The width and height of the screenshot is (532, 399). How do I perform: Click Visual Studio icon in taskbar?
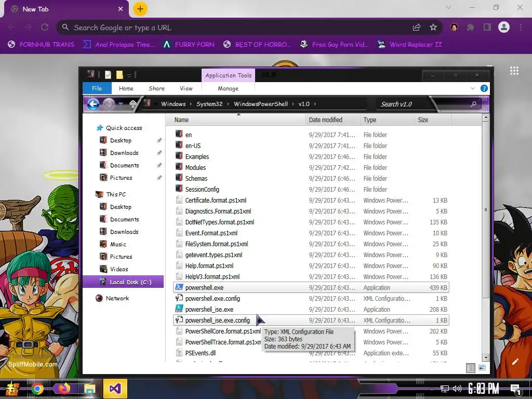tap(115, 388)
